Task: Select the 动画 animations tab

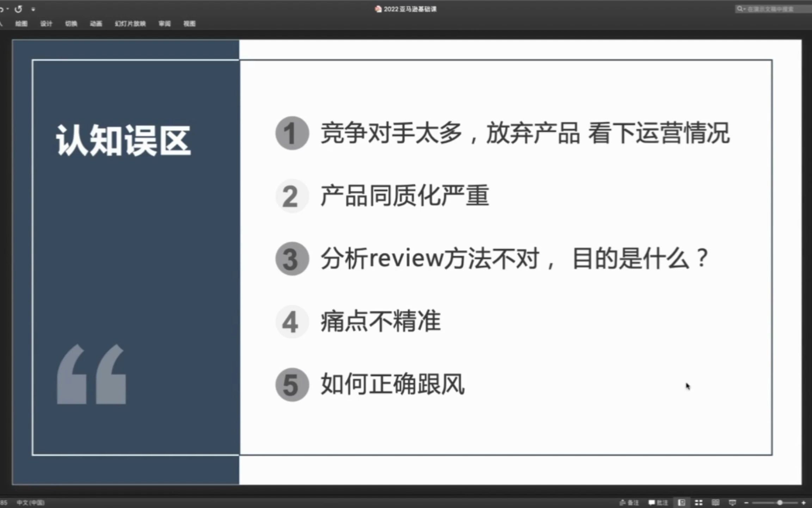Action: coord(96,24)
